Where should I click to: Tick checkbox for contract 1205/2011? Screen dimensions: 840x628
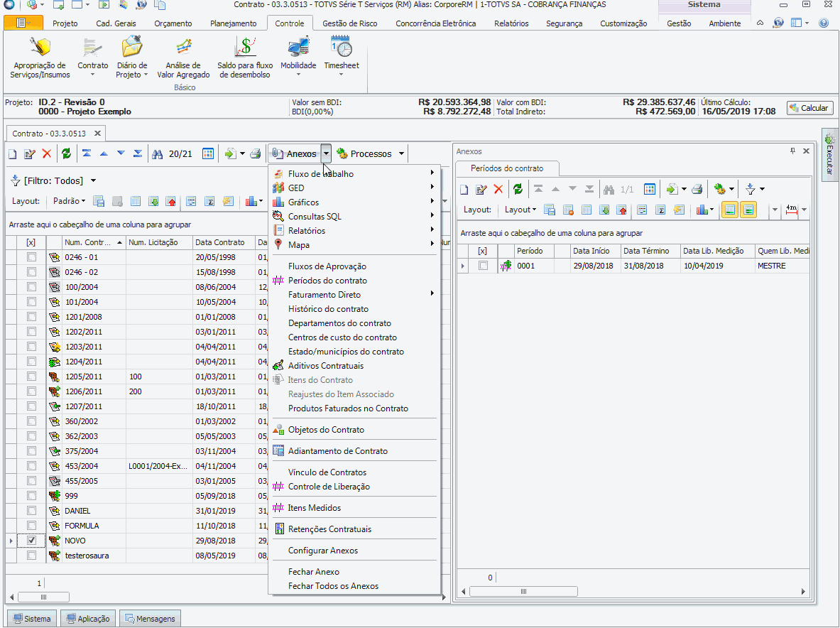[x=32, y=377]
